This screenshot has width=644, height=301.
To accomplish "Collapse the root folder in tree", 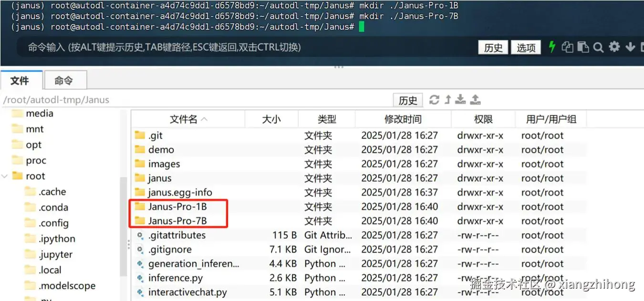I will click(5, 176).
